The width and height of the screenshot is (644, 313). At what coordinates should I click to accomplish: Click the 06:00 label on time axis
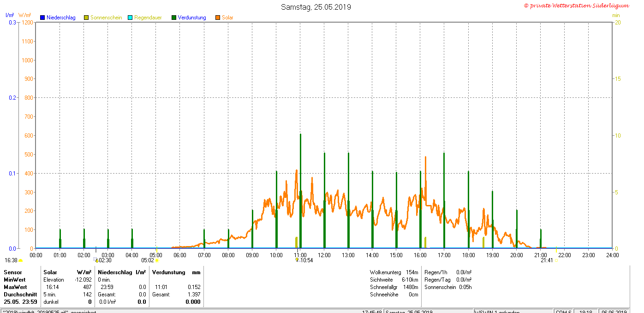pos(180,255)
